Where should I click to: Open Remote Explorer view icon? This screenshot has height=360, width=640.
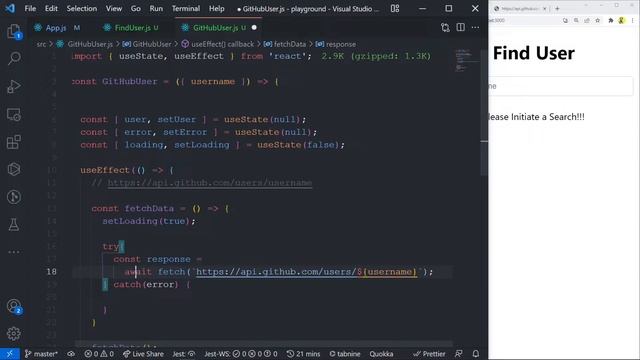14,115
